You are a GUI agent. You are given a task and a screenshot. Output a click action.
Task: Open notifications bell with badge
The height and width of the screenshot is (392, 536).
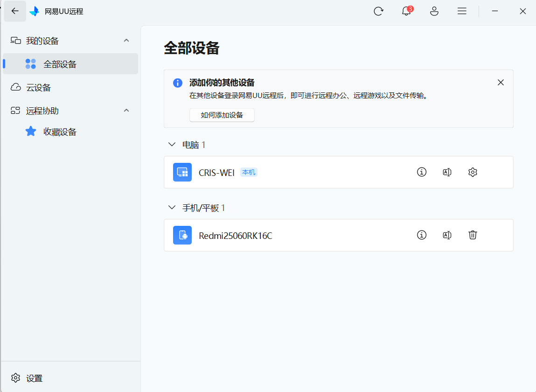pyautogui.click(x=406, y=11)
